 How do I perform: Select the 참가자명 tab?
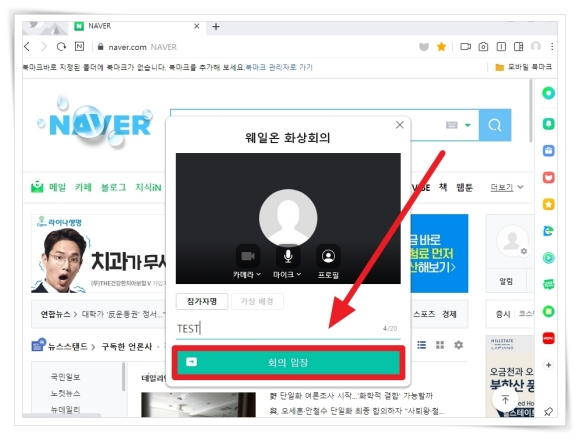click(x=202, y=301)
